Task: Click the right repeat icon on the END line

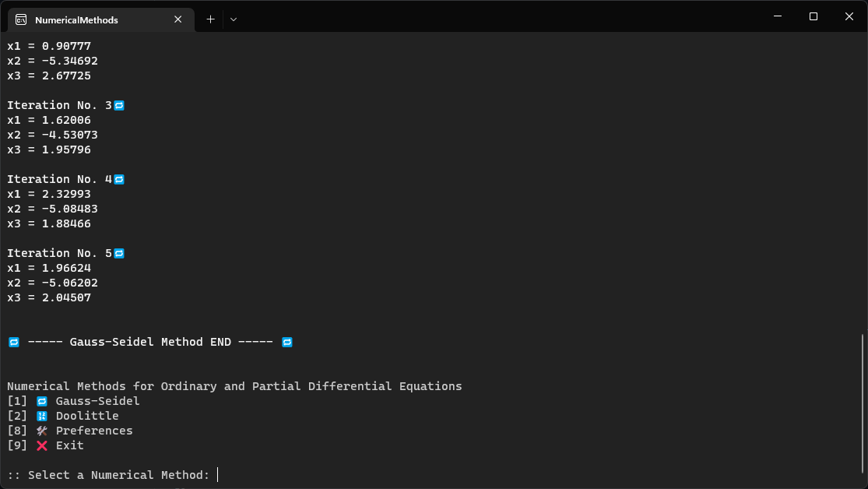Action: click(x=286, y=341)
